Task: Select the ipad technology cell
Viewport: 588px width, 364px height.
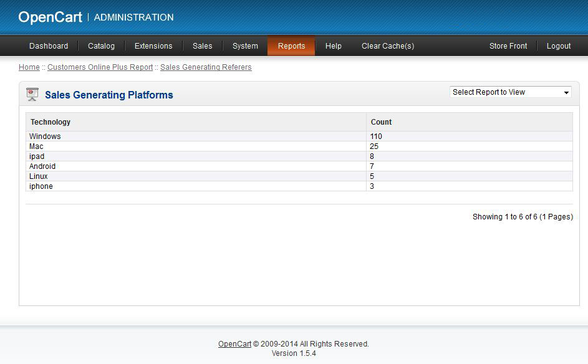Action: coord(196,156)
